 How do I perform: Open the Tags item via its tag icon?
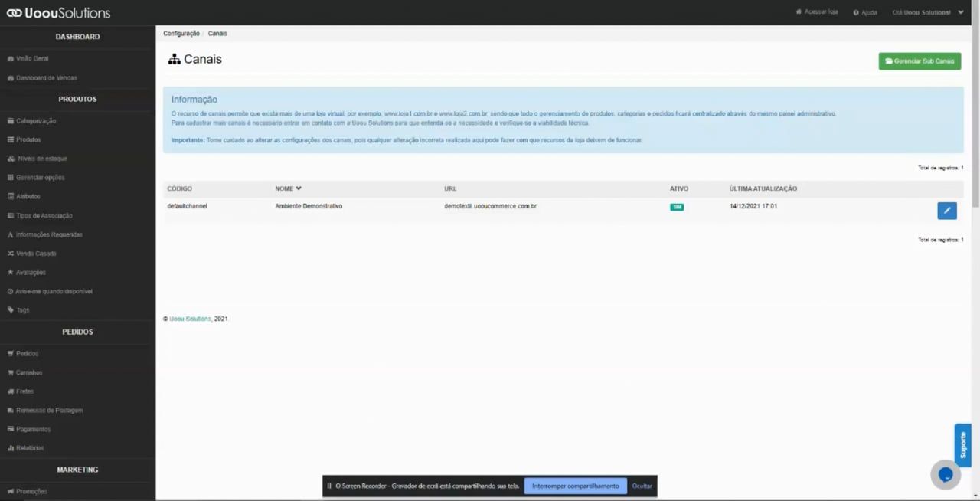10,309
